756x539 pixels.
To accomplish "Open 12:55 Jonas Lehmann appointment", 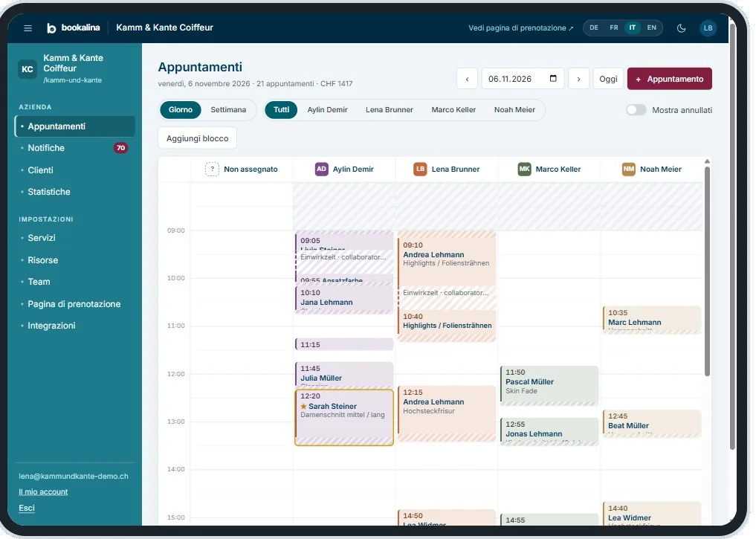I will point(549,431).
